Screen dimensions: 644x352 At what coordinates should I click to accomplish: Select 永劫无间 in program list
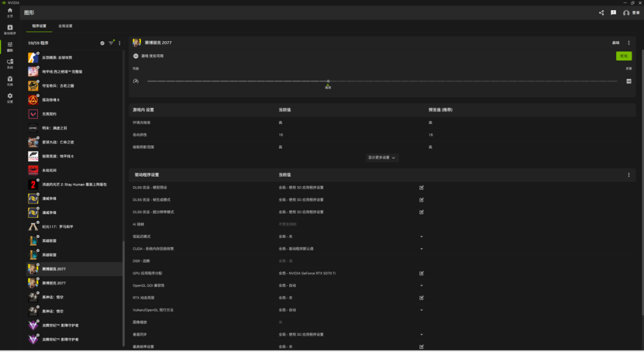(x=74, y=171)
